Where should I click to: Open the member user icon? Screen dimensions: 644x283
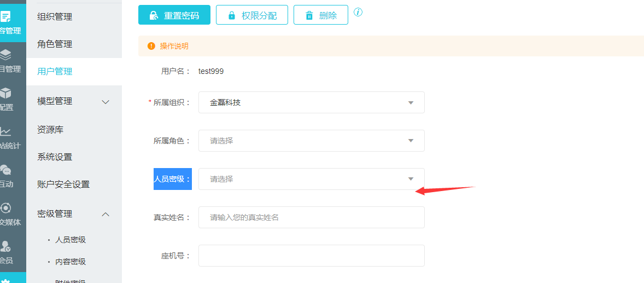(5, 246)
